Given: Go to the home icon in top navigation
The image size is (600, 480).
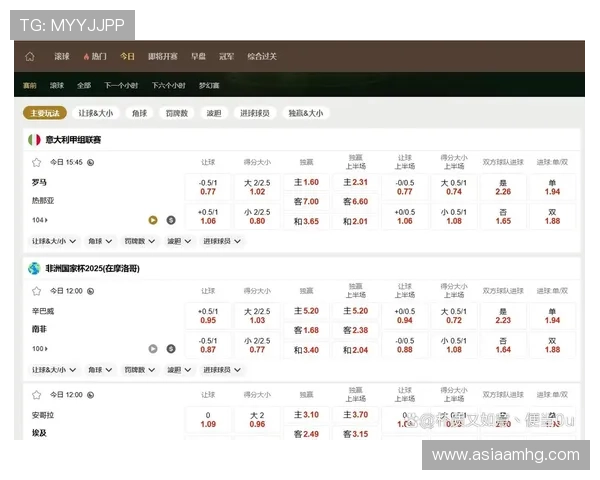Looking at the screenshot, I should 29,57.
